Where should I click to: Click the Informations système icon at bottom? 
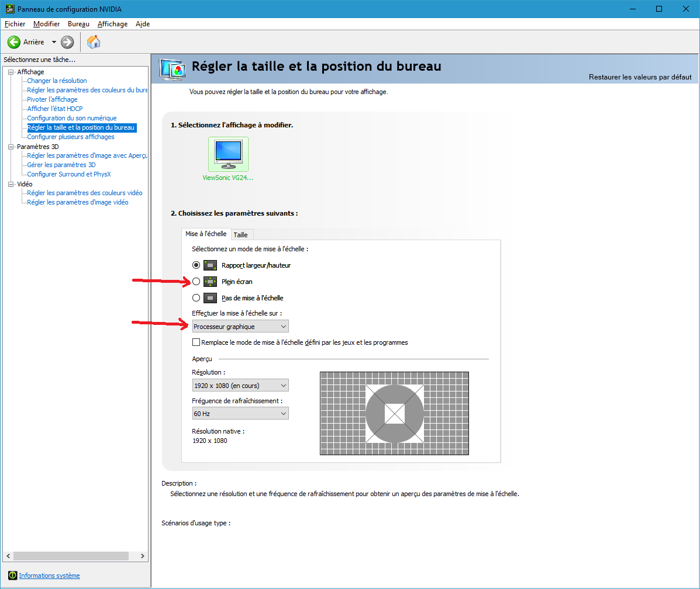pyautogui.click(x=12, y=576)
